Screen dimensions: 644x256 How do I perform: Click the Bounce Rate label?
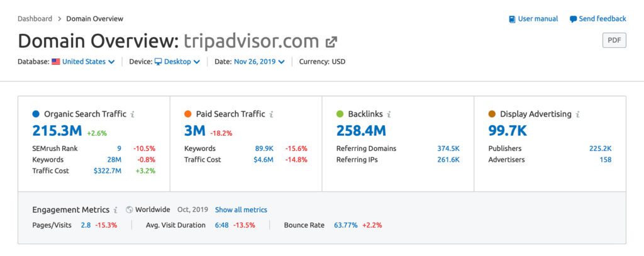(x=304, y=225)
